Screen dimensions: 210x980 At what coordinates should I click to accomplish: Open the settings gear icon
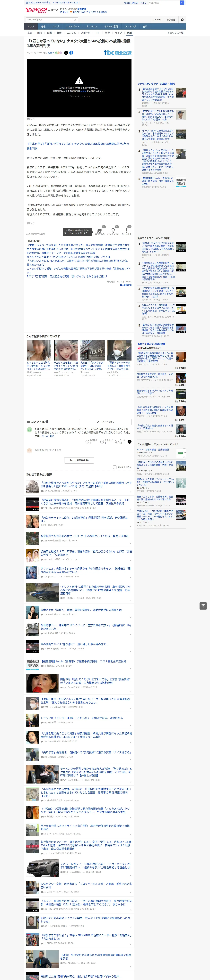[x=182, y=20]
